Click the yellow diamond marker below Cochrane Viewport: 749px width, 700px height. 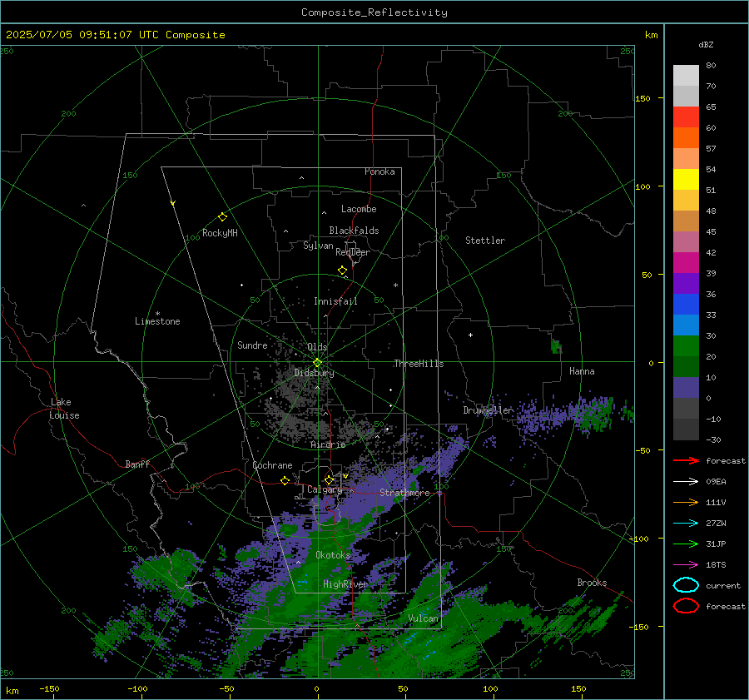coord(285,480)
